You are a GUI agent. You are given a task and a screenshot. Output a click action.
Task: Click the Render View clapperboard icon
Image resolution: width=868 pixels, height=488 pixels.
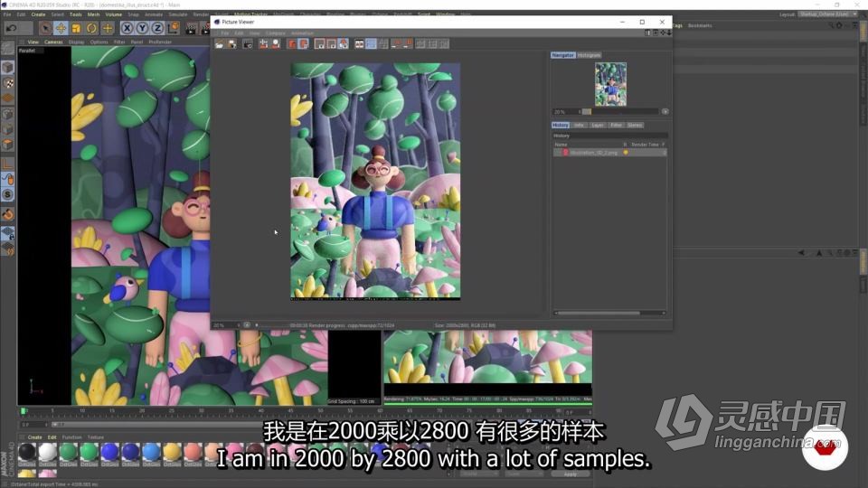click(192, 28)
